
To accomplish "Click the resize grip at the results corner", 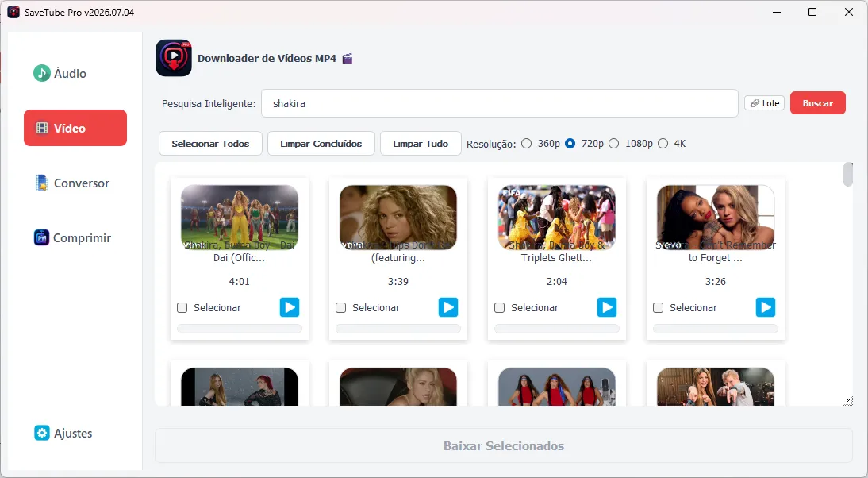I will point(848,401).
